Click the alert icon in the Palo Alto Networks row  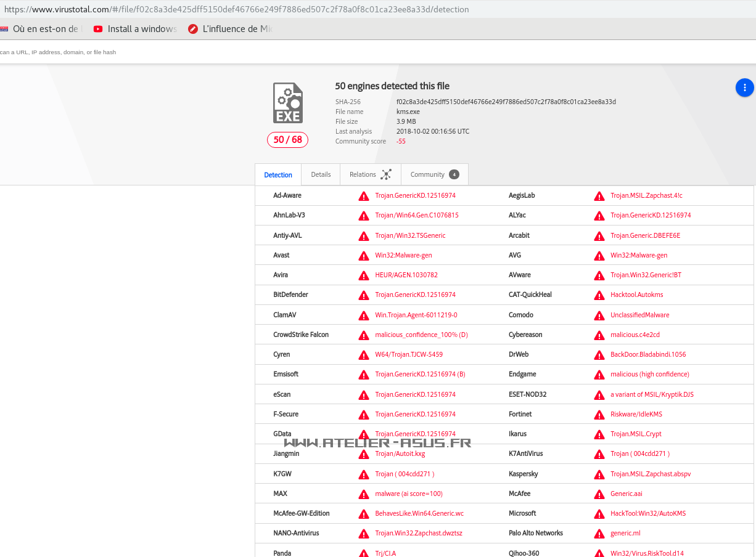coord(599,534)
